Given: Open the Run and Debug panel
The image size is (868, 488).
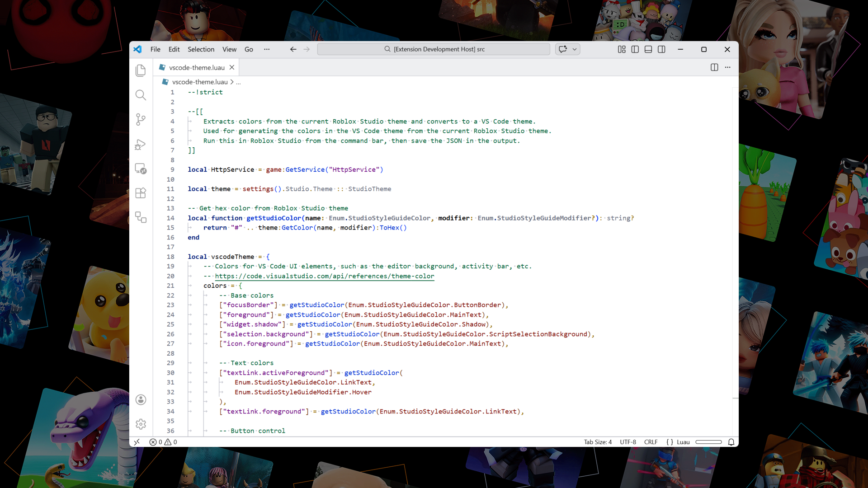Looking at the screenshot, I should (x=141, y=145).
